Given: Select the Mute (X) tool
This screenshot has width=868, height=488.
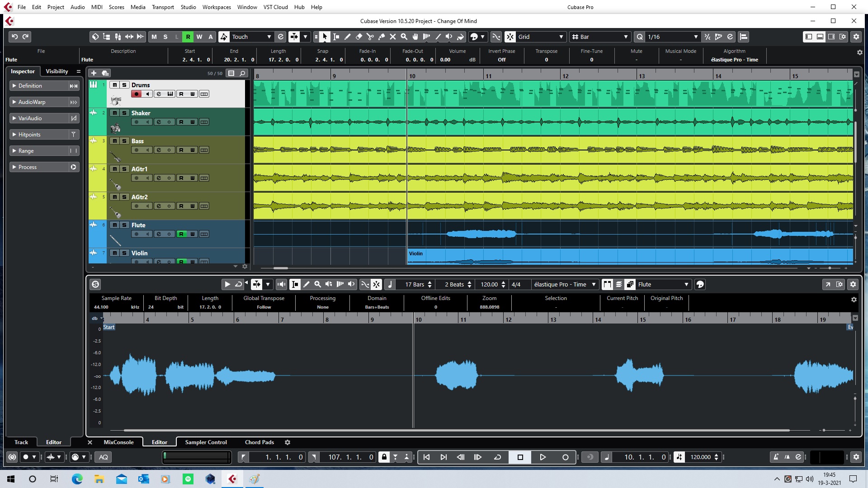Looking at the screenshot, I should tap(393, 37).
